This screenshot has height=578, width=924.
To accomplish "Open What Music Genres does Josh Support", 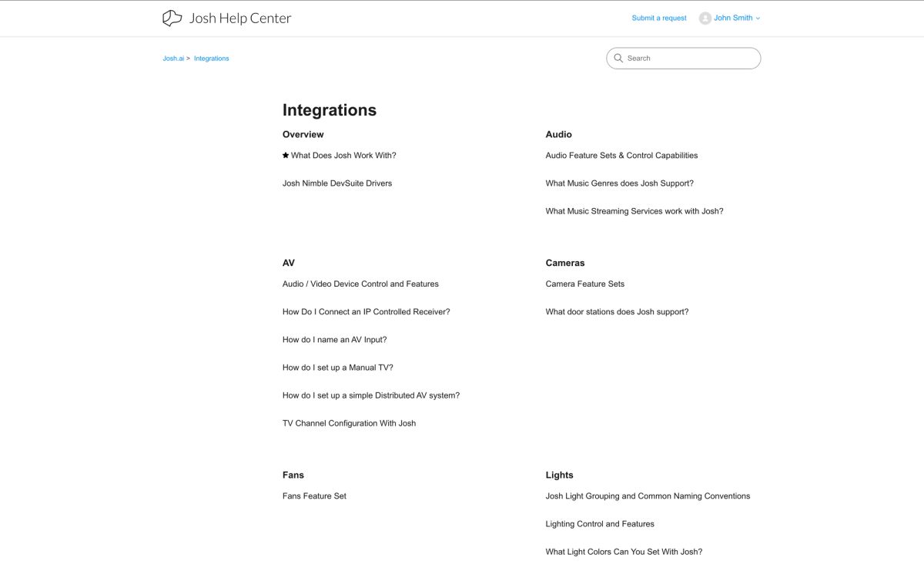I will (620, 183).
